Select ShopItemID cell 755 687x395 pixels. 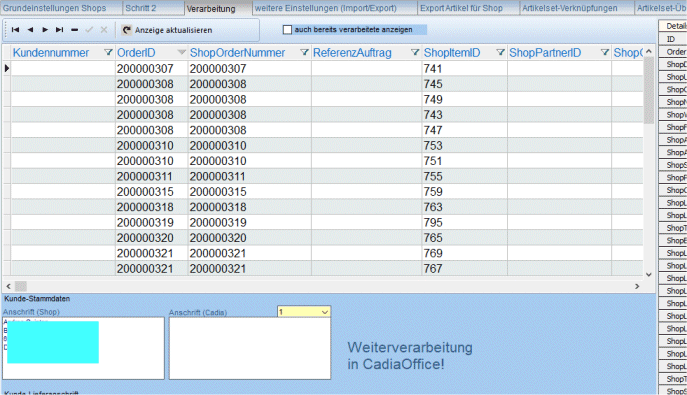(464, 176)
